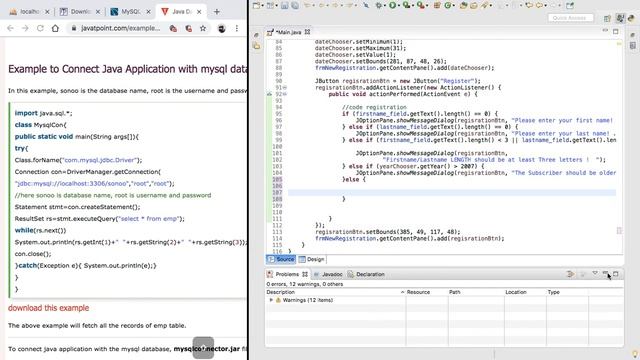The width and height of the screenshot is (640, 360).
Task: Open the Chrome profile avatar
Action: tap(222, 28)
